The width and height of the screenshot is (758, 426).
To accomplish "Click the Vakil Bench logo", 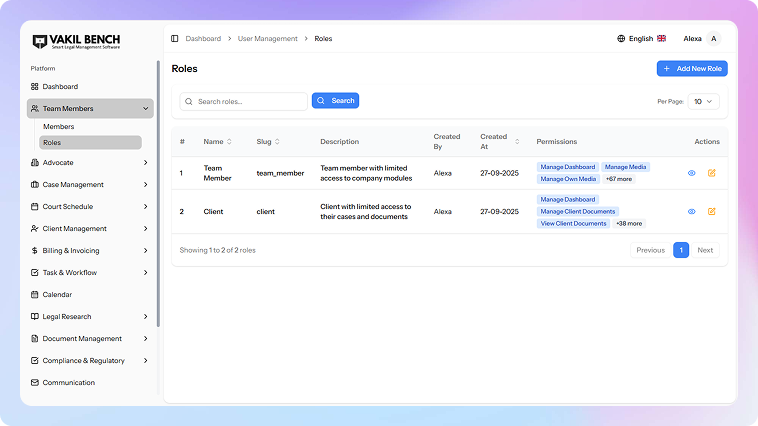I will pyautogui.click(x=76, y=42).
